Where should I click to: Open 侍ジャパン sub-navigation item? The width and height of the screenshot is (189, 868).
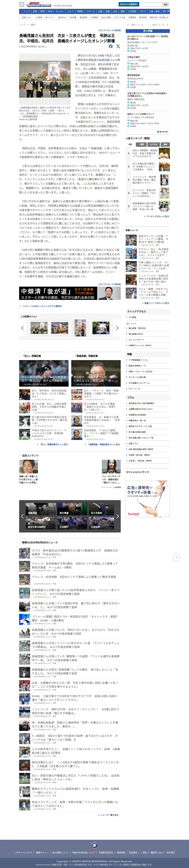tap(50, 18)
